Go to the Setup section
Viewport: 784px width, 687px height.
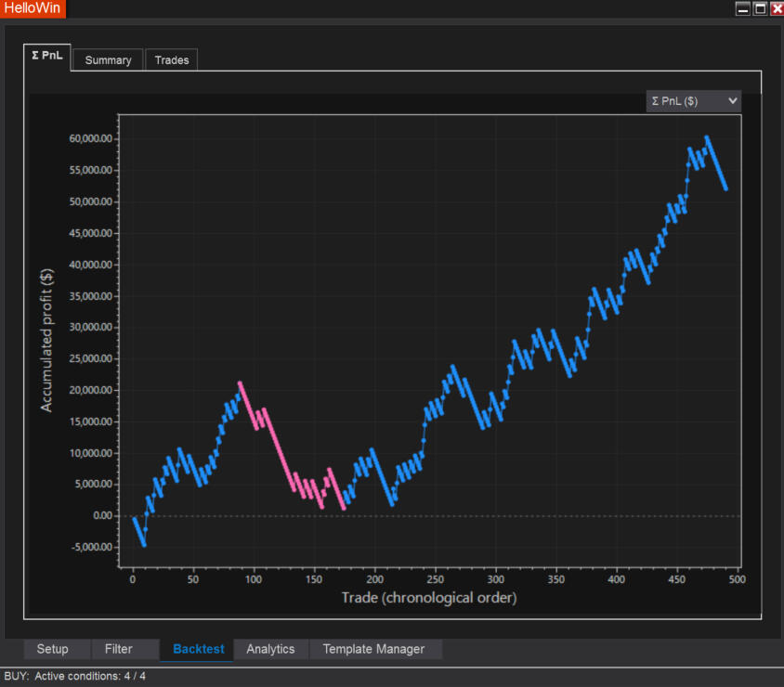click(52, 649)
